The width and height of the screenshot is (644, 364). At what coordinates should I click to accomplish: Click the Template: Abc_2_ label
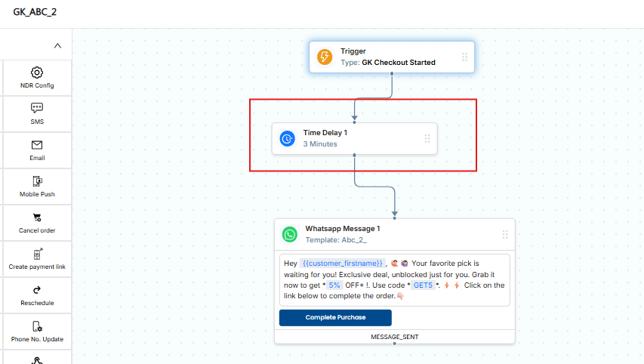(336, 240)
